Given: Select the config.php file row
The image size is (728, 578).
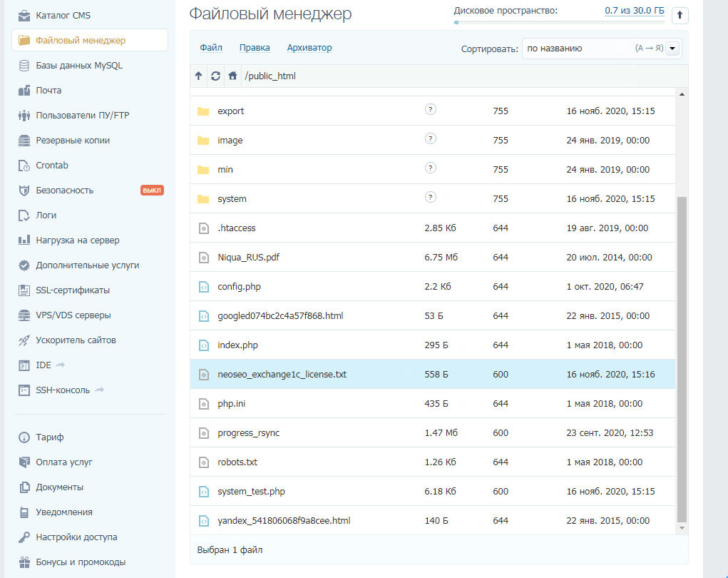Looking at the screenshot, I should point(433,287).
